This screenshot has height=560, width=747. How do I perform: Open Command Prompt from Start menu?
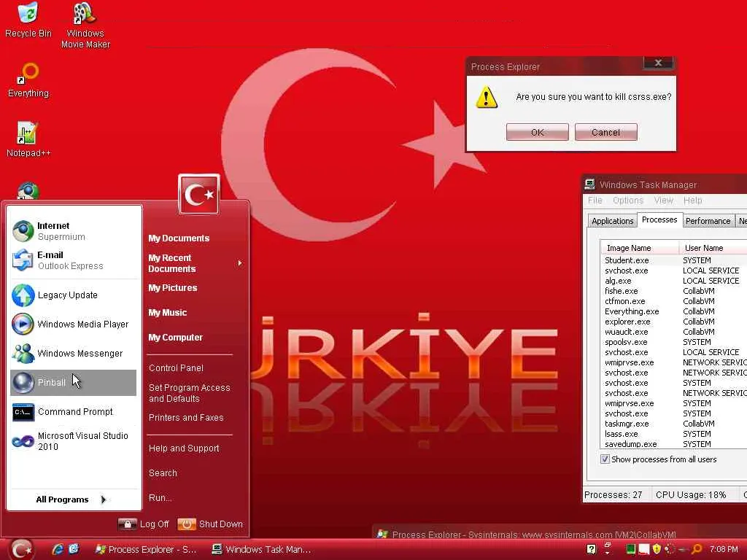click(74, 412)
